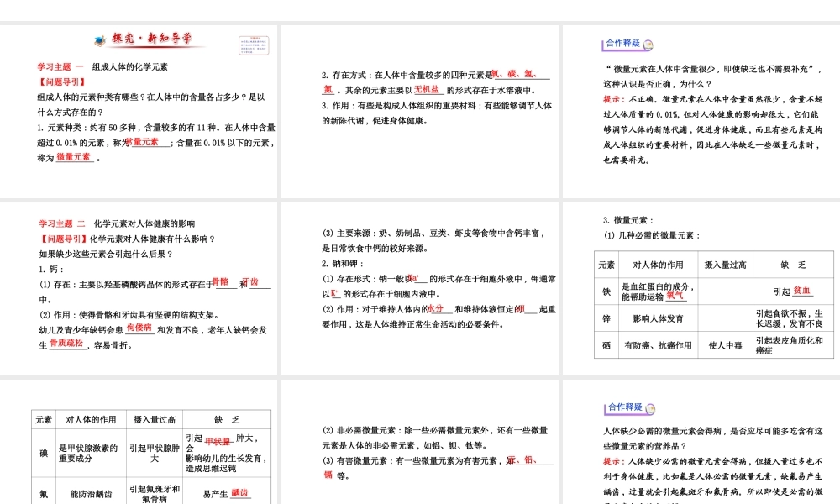Viewport: 840px width, 504px height.
Task: Open the slide titled 学习主题 一 组成人体的化学元素
Action: tap(139, 112)
